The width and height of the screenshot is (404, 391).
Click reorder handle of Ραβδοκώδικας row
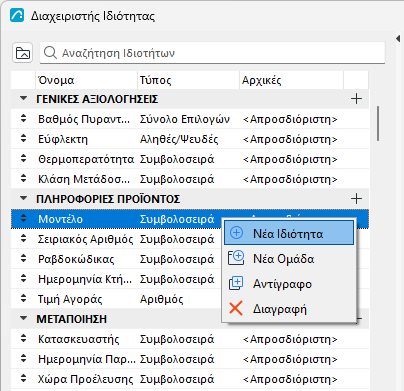click(23, 259)
